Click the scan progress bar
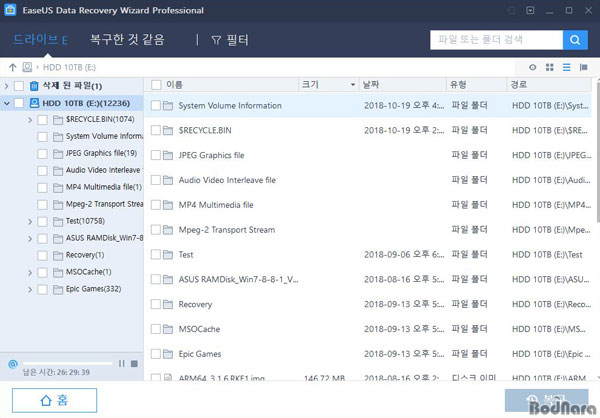The width and height of the screenshot is (600, 418). (68, 363)
